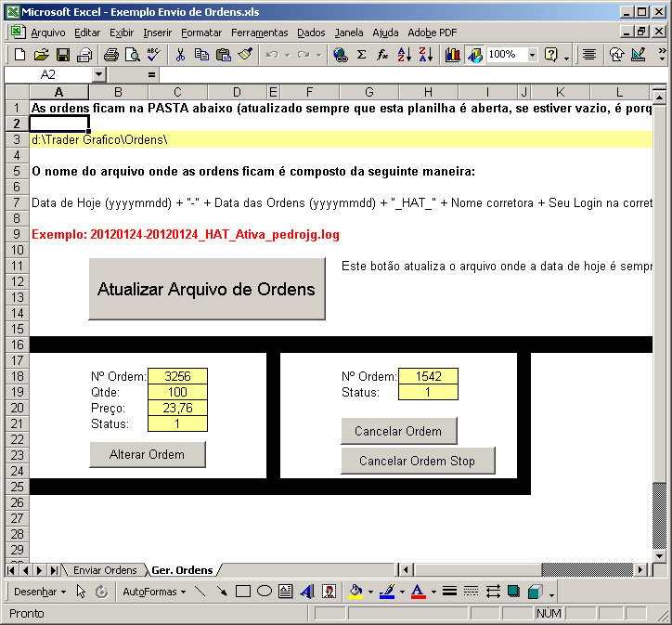Image resolution: width=672 pixels, height=625 pixels.
Task: Click the vertical scrollbar down arrow
Action: point(659,556)
